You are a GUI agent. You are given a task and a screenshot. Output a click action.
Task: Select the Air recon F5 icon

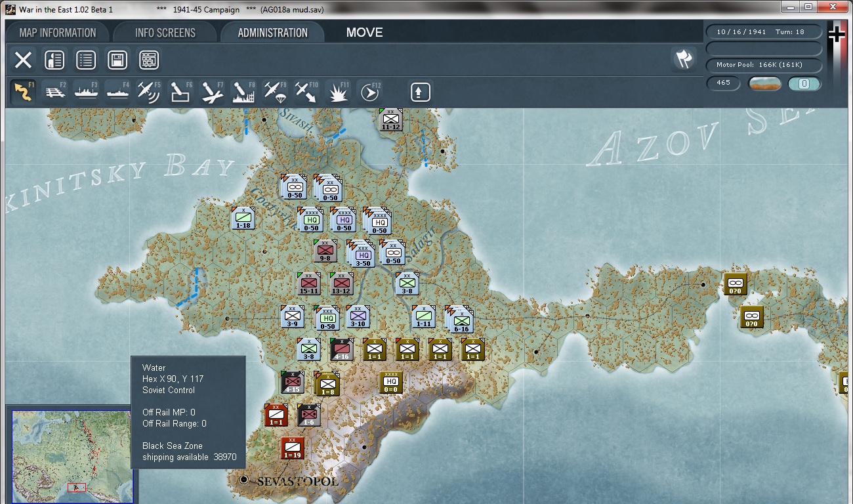(150, 92)
